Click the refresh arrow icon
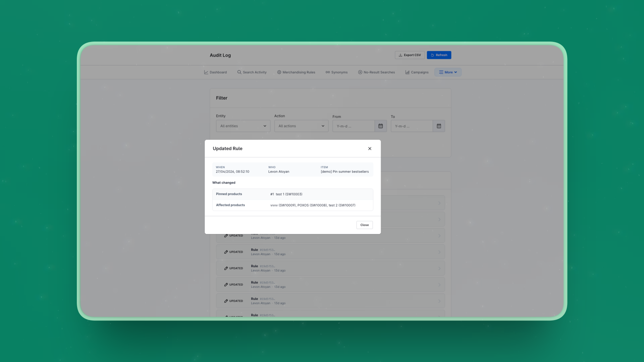The width and height of the screenshot is (644, 362). tap(432, 55)
